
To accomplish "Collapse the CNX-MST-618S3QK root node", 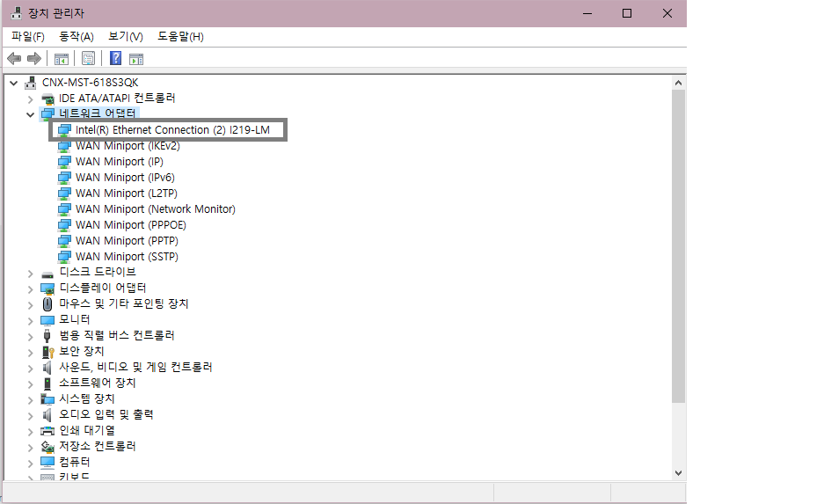I will pyautogui.click(x=14, y=83).
